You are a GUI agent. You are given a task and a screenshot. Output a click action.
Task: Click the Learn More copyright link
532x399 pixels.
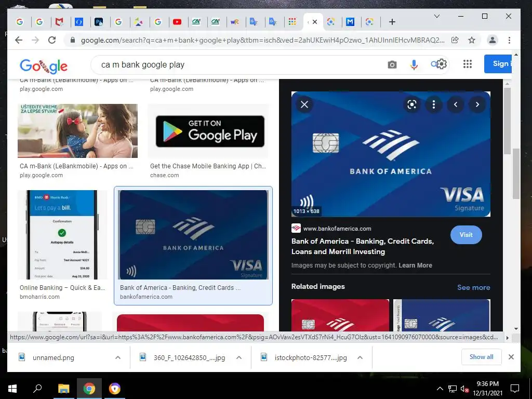pos(415,265)
